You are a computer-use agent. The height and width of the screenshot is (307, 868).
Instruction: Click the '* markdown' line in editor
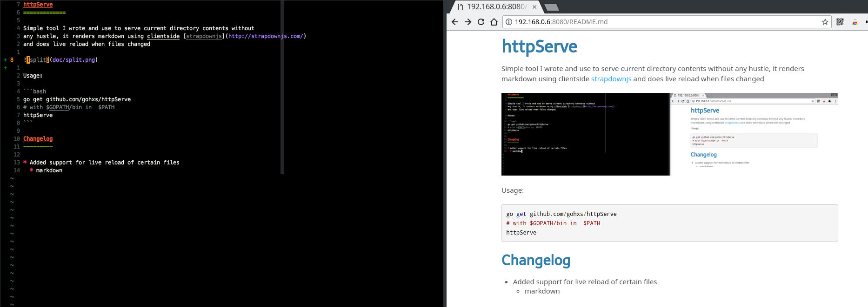(46, 170)
